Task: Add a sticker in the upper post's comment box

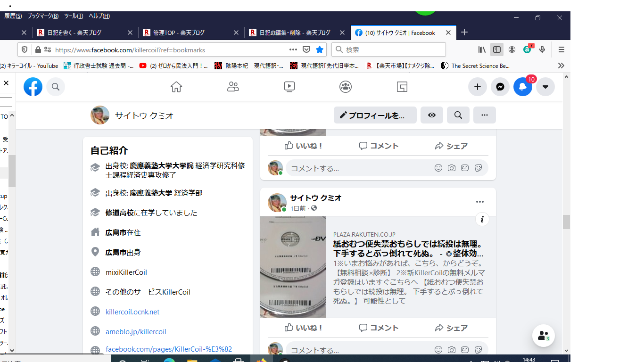Action: point(478,168)
